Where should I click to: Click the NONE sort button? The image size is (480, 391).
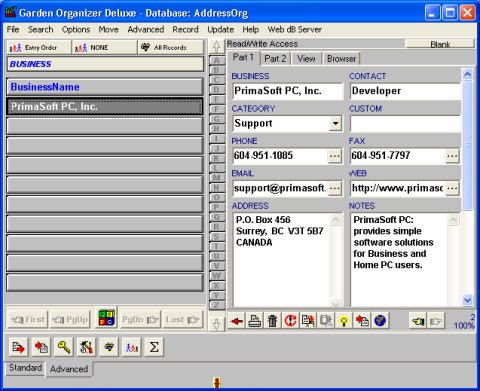click(105, 48)
